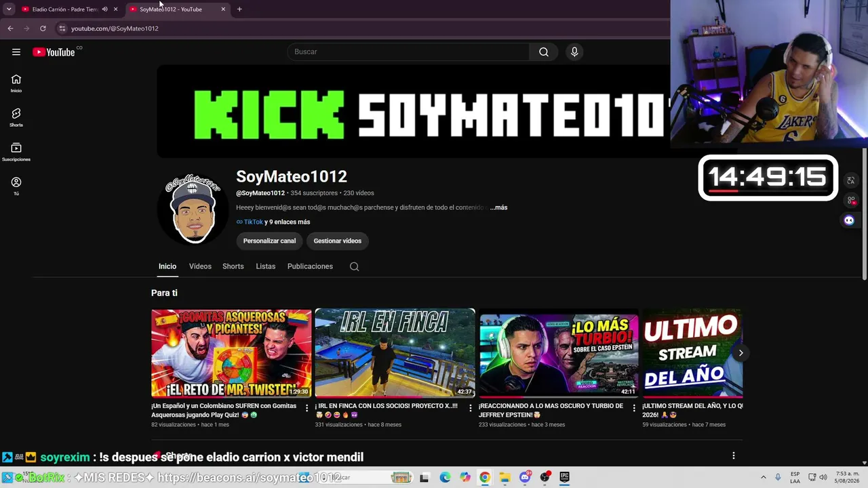This screenshot has width=868, height=488.
Task: Open Shorts from the left sidebar
Action: [16, 118]
